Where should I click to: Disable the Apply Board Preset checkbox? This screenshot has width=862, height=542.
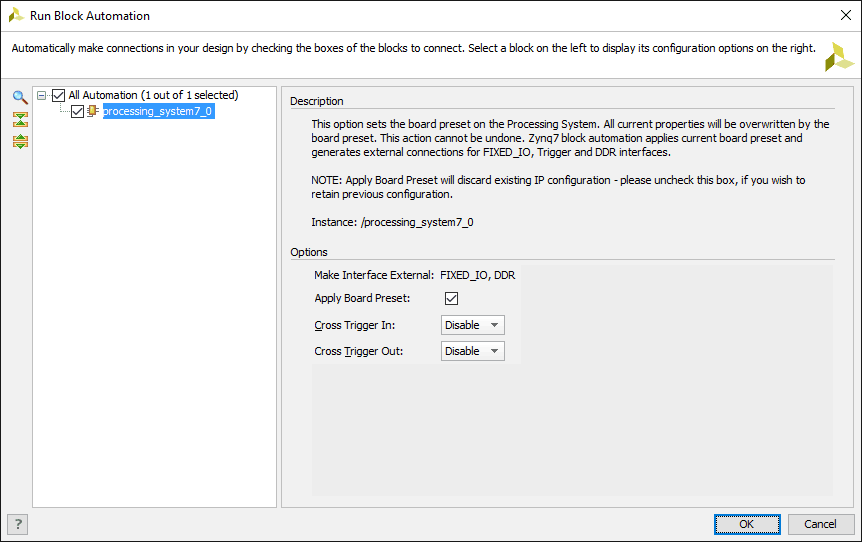(x=451, y=298)
